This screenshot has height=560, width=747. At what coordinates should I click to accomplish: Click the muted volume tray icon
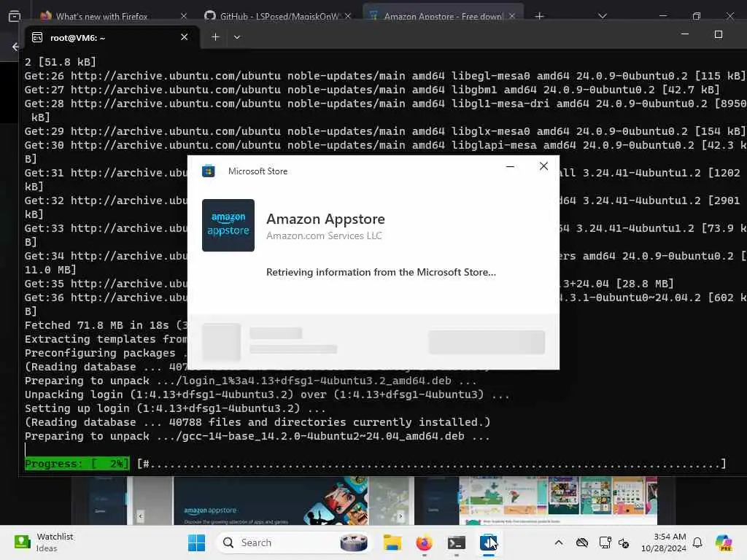[624, 542]
